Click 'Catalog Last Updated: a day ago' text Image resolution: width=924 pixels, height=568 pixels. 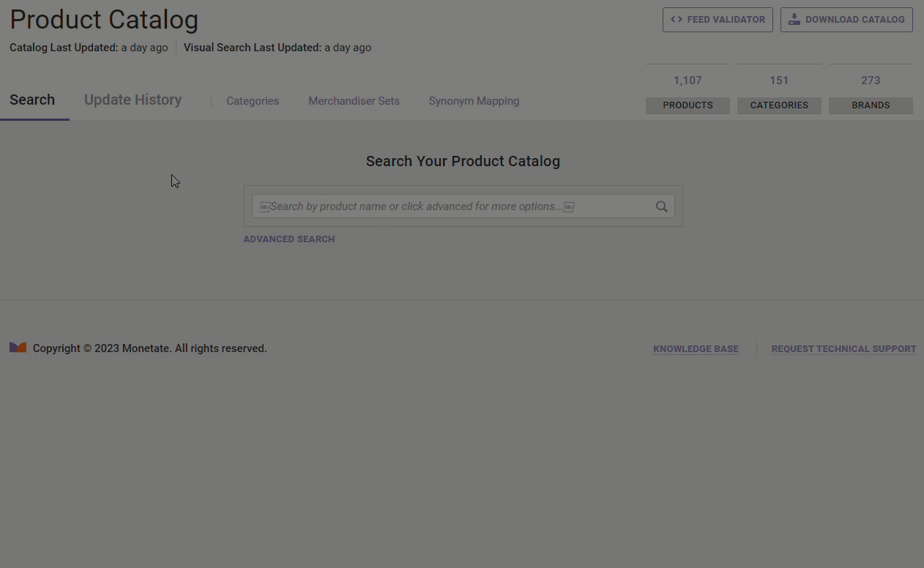coord(89,48)
